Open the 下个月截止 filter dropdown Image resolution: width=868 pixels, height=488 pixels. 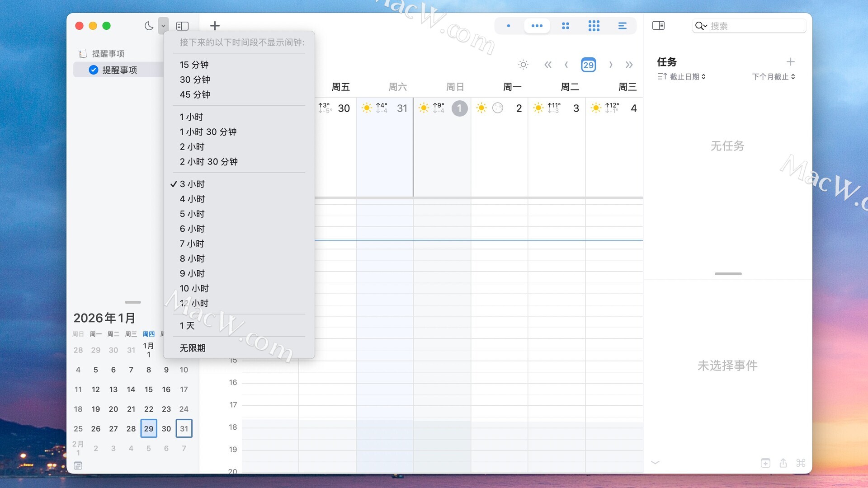coord(774,77)
